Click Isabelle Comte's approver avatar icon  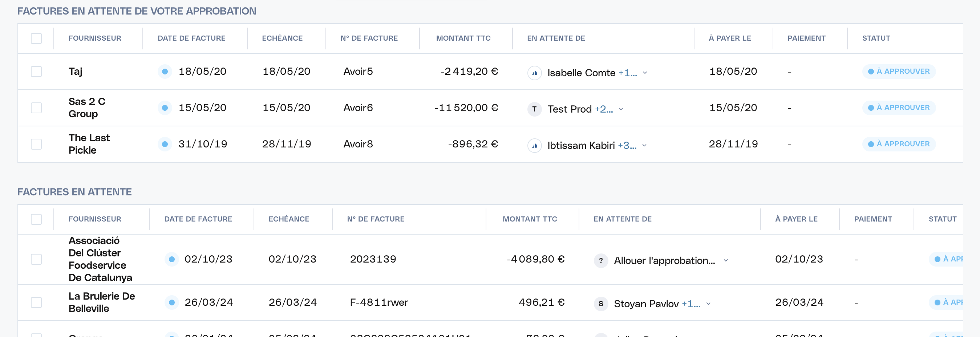point(534,73)
